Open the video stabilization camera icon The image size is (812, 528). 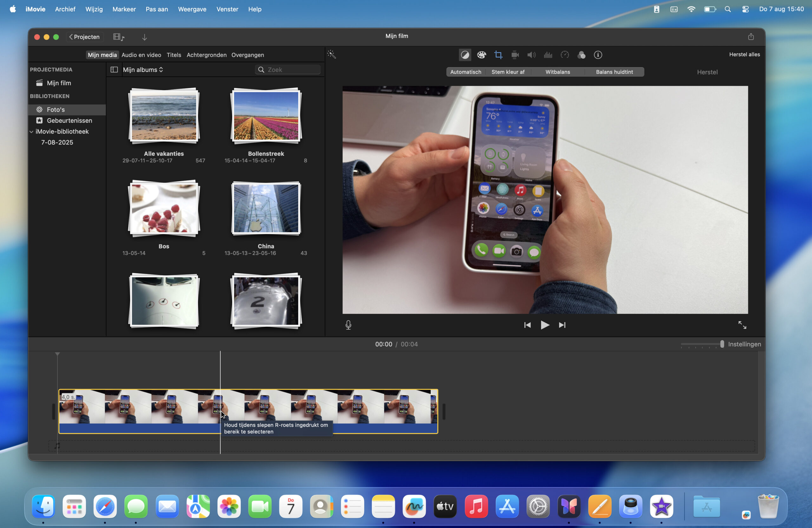tap(515, 55)
